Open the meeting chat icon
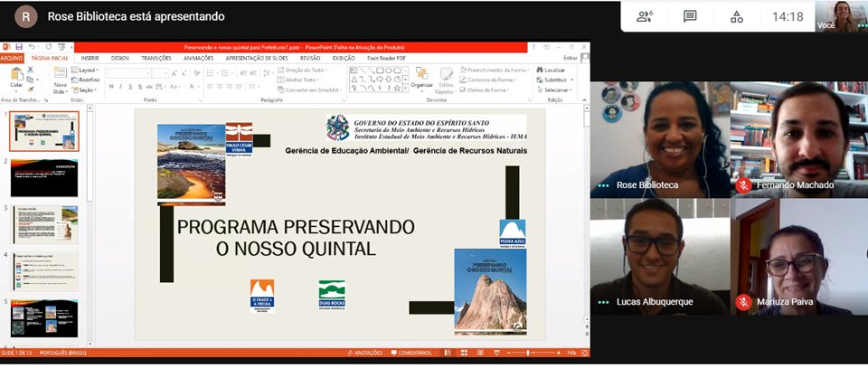Screen dimensions: 868x368 pos(690,16)
